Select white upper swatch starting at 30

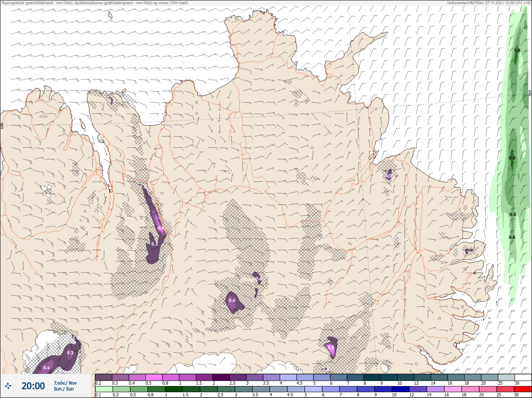point(523,377)
